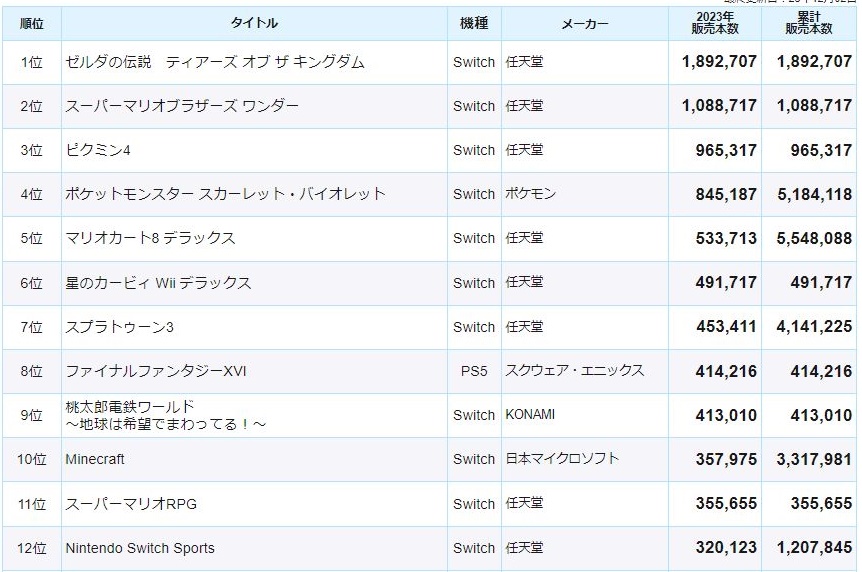
Task: Click 星のカービィ Wii デラックス title
Action: [x=158, y=283]
